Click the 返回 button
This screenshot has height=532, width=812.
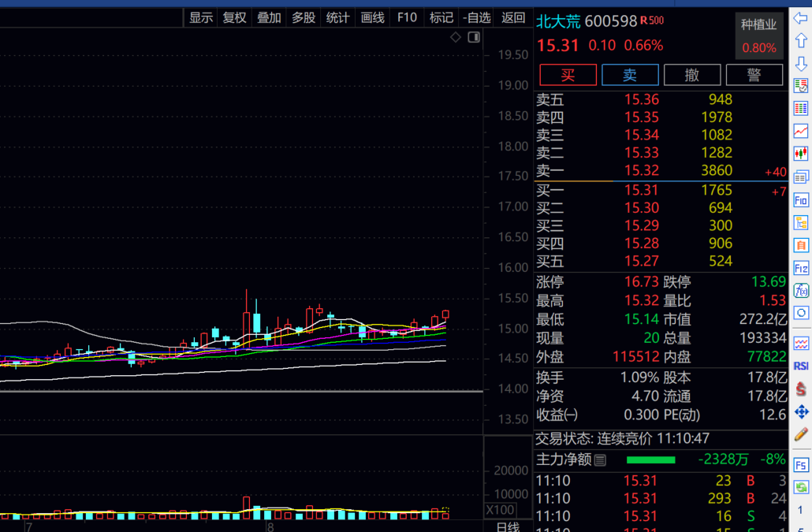(513, 18)
